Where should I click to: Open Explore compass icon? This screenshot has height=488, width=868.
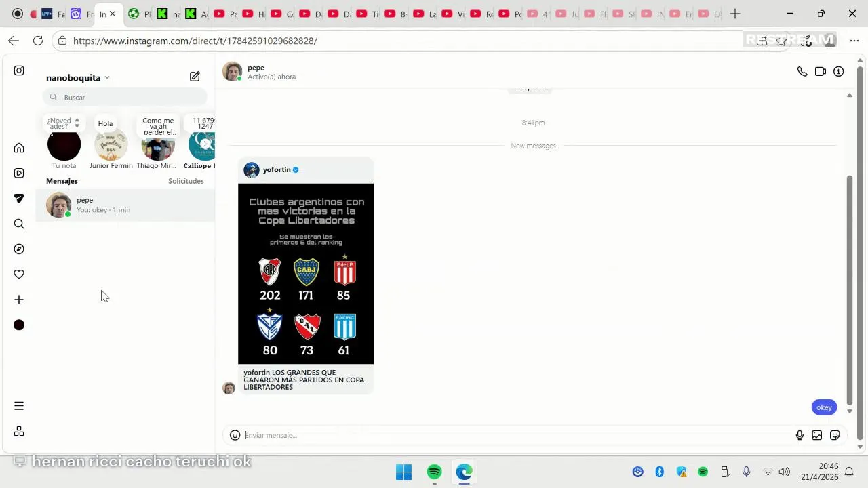point(19,249)
